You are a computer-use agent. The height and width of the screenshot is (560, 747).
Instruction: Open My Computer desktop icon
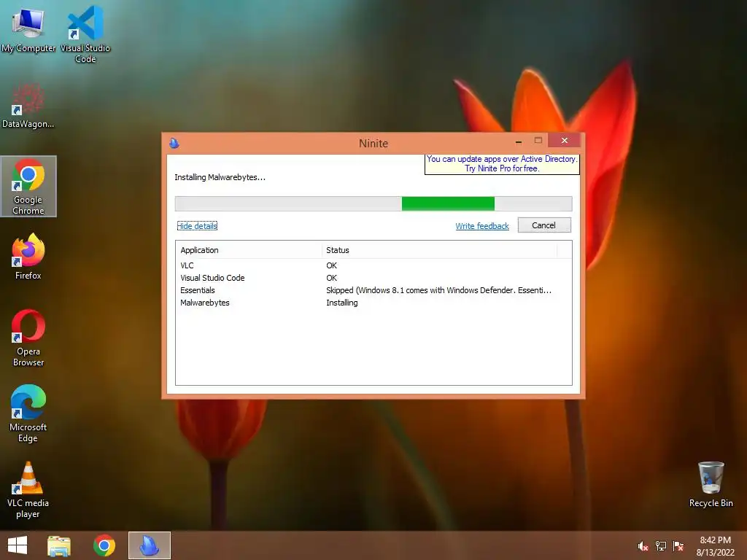pyautogui.click(x=28, y=28)
